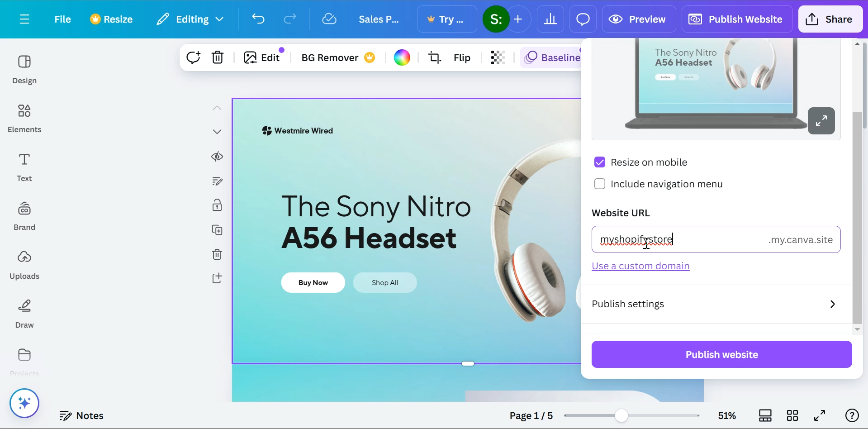The height and width of the screenshot is (429, 868).
Task: Select the Baseline option in toolbar
Action: click(551, 57)
